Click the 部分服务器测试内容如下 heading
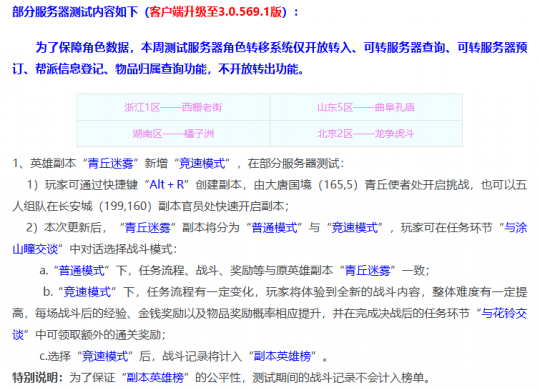This screenshot has width=540, height=390. tap(75, 12)
